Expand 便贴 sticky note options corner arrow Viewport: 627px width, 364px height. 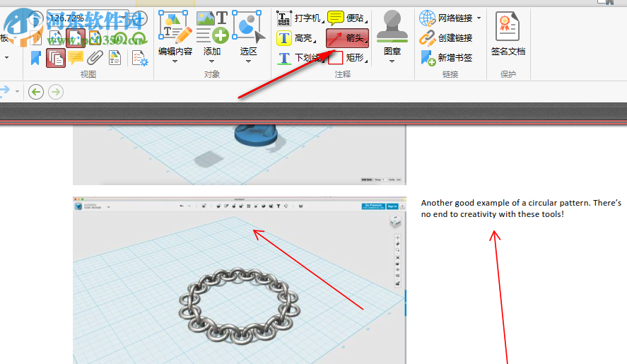click(x=366, y=21)
